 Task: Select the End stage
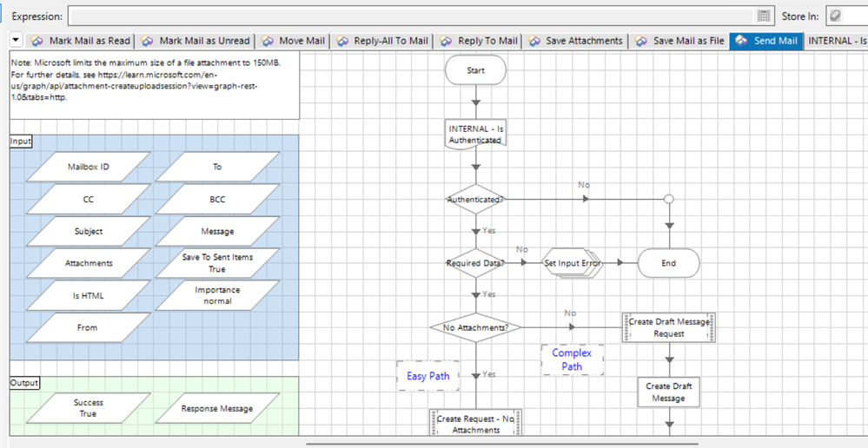(669, 263)
